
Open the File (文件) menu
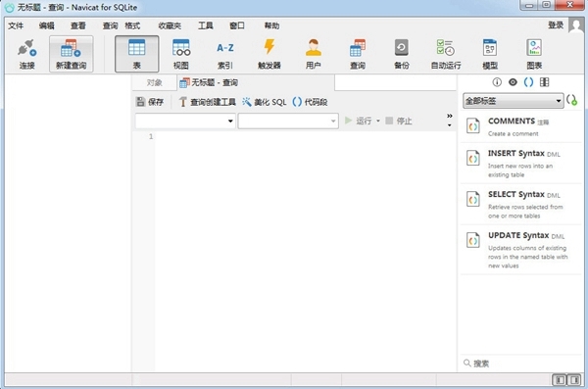[16, 25]
